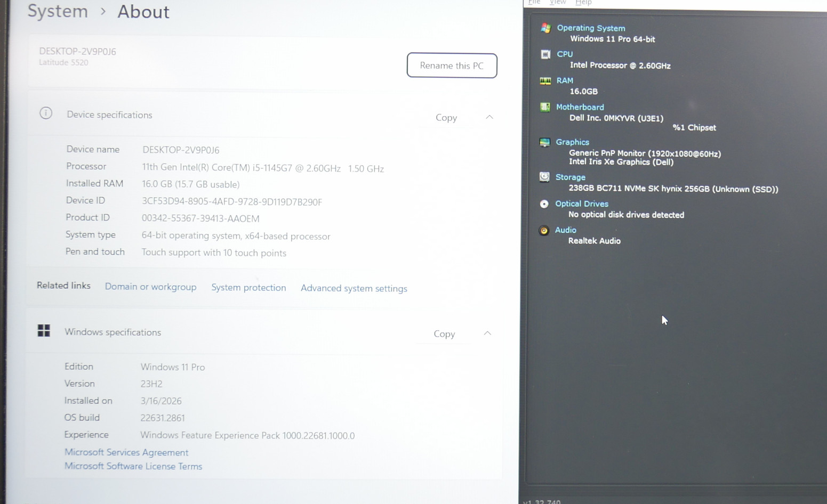The width and height of the screenshot is (827, 504).
Task: Copy the Device specifications
Action: pyautogui.click(x=446, y=118)
